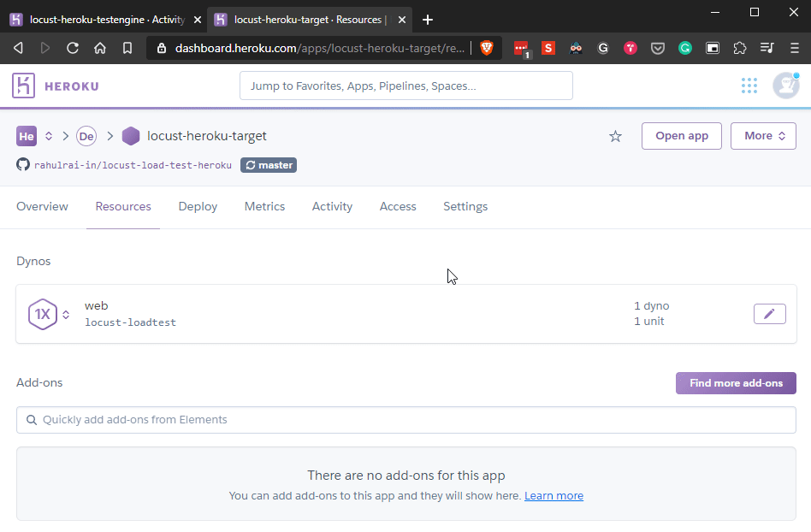
Task: Close the locust-heroku-testengine browser tab
Action: [x=197, y=20]
